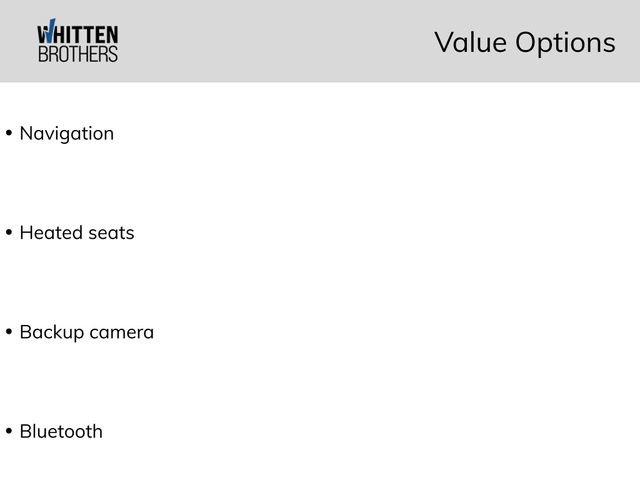
Task: Click the word Heated in the second bullet
Action: (x=50, y=233)
